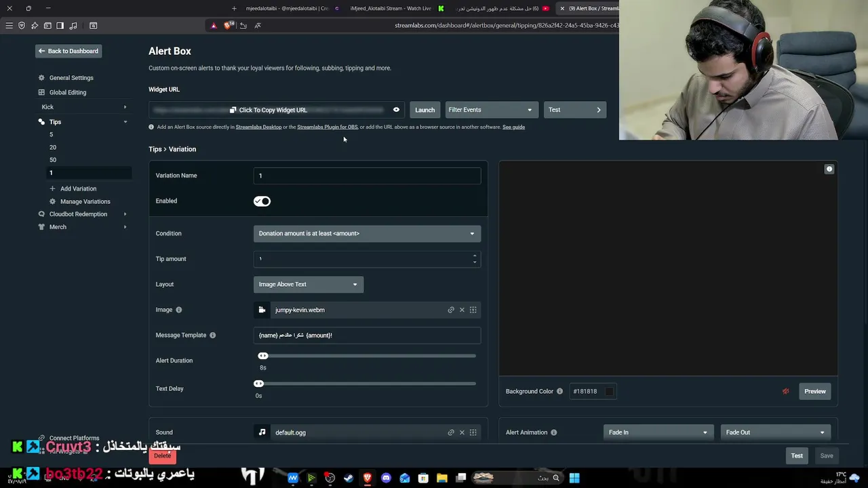Click the Save button at bottom
The image size is (868, 488).
click(x=826, y=456)
